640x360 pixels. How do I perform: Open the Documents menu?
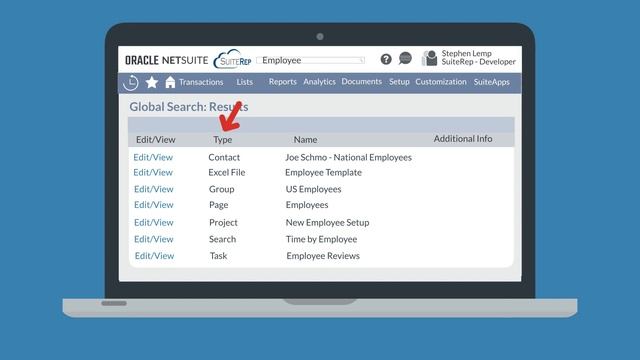click(362, 82)
